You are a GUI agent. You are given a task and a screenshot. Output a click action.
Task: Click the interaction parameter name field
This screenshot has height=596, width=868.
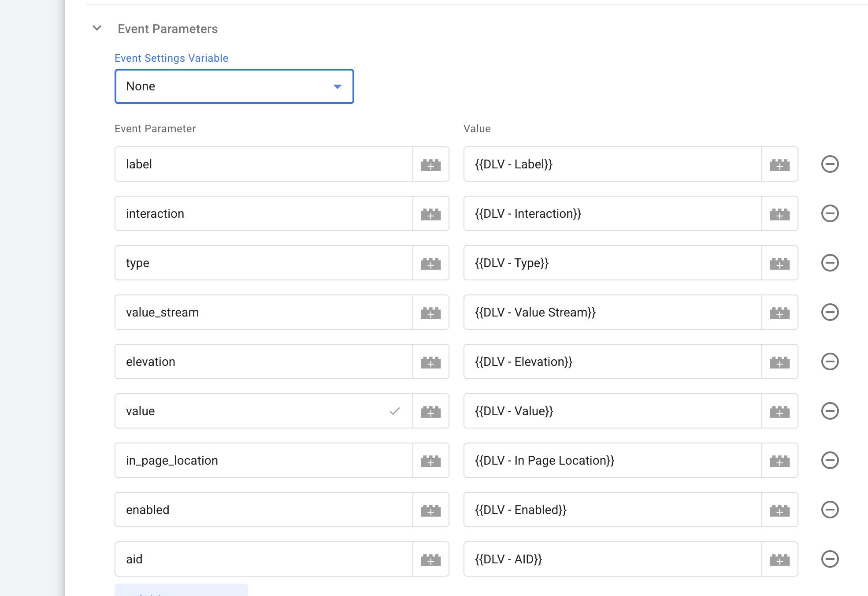(263, 214)
